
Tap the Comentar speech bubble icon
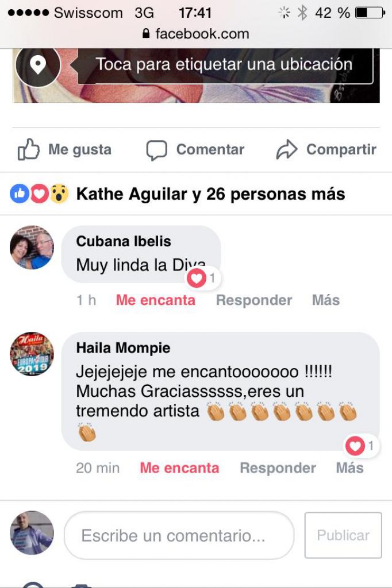pyautogui.click(x=156, y=150)
